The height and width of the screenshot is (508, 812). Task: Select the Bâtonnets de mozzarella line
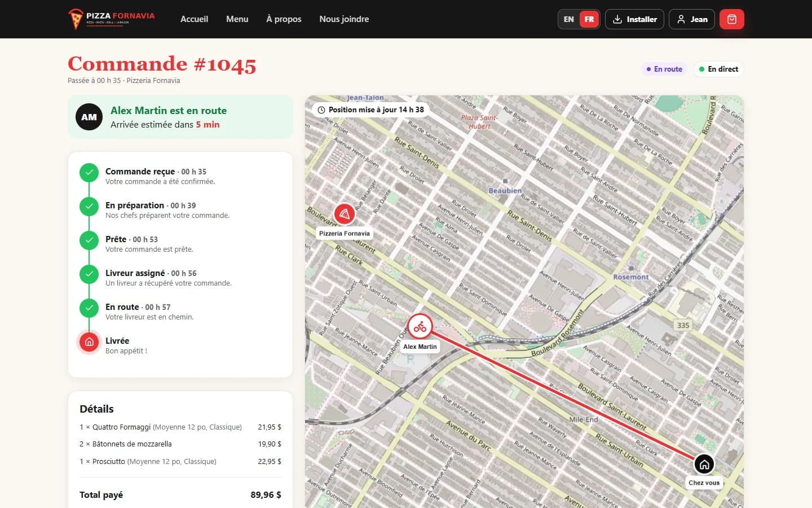coord(180,444)
